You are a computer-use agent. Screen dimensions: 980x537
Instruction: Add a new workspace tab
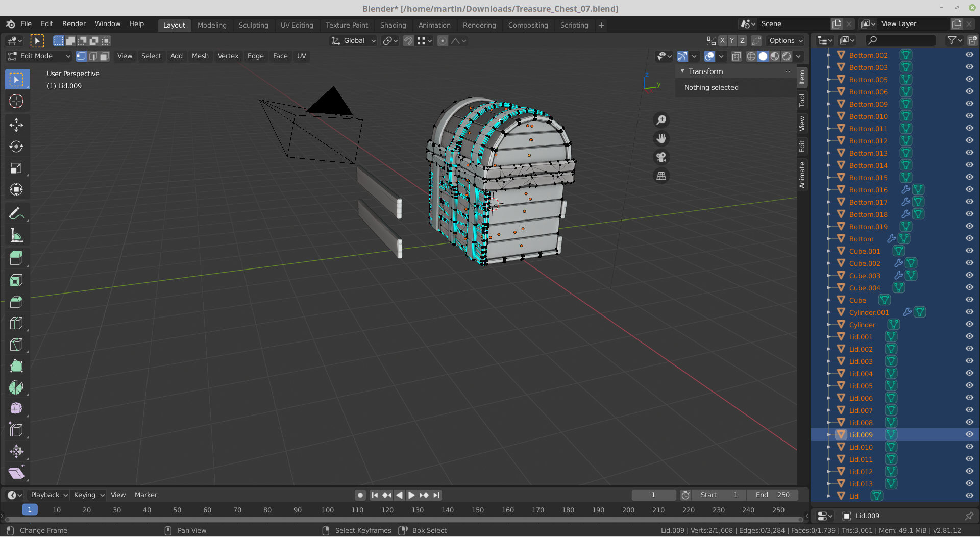click(601, 25)
